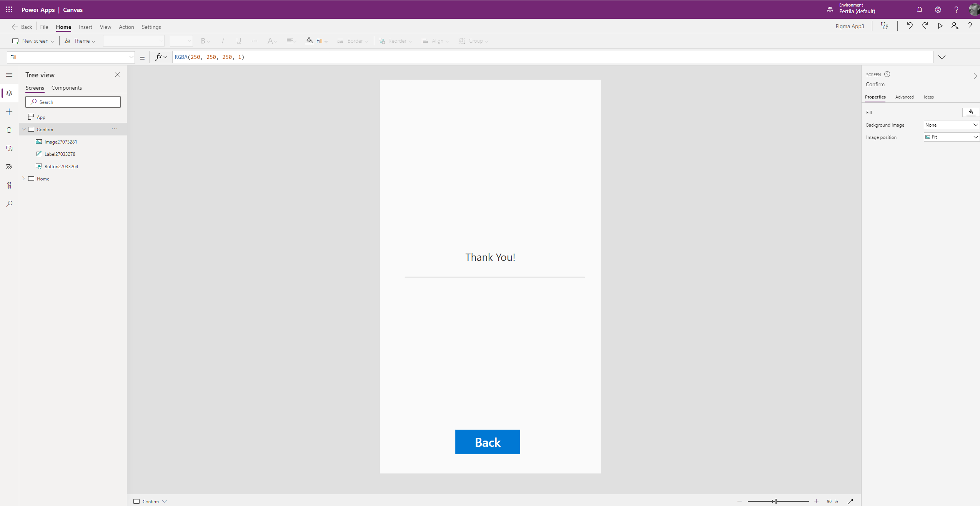This screenshot has width=980, height=506.
Task: Click the blue Back button on canvas
Action: point(487,442)
